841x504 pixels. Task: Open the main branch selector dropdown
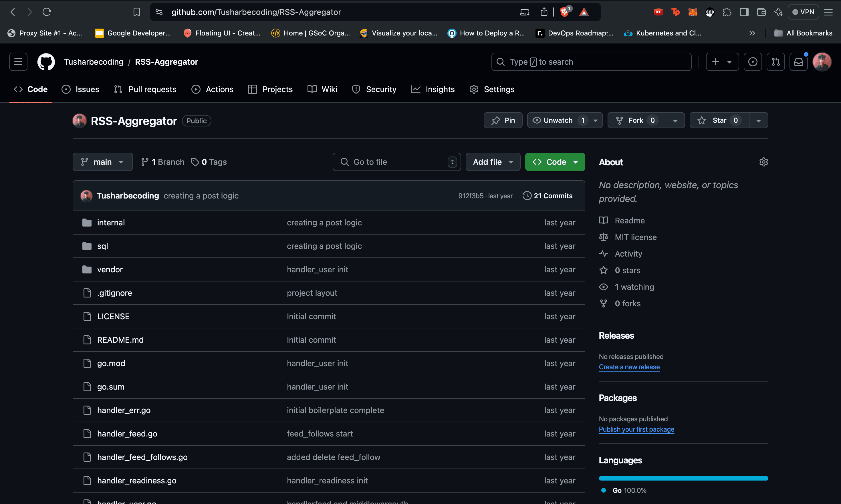[x=102, y=161]
